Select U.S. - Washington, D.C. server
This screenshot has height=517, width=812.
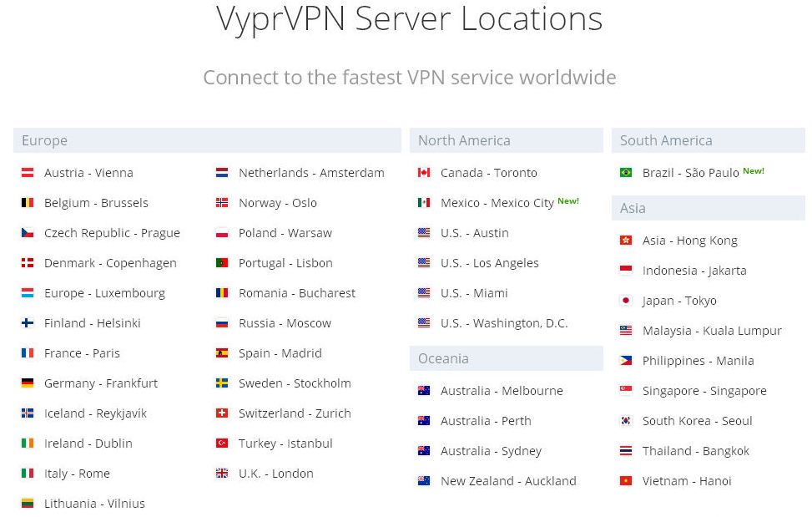(504, 324)
